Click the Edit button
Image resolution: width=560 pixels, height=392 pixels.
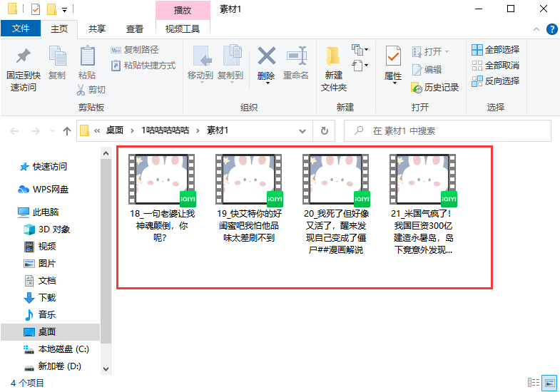pyautogui.click(x=427, y=70)
